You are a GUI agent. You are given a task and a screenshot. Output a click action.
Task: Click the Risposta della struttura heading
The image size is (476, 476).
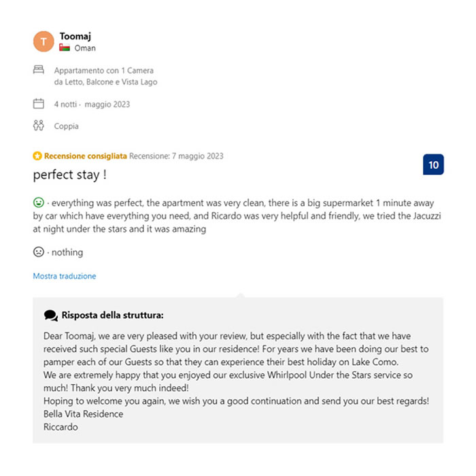113,315
